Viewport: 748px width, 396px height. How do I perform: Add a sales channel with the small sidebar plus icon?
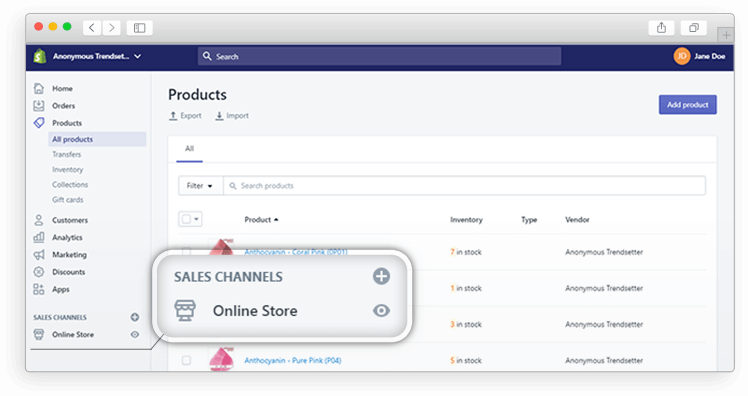(x=135, y=317)
